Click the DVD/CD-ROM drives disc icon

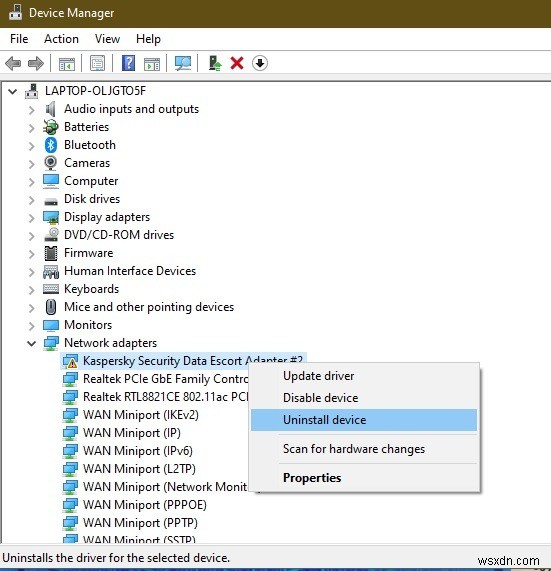pyautogui.click(x=51, y=235)
